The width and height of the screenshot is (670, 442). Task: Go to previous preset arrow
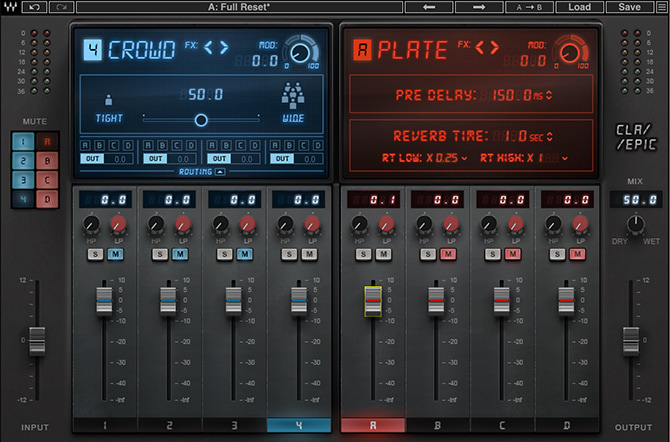point(429,7)
